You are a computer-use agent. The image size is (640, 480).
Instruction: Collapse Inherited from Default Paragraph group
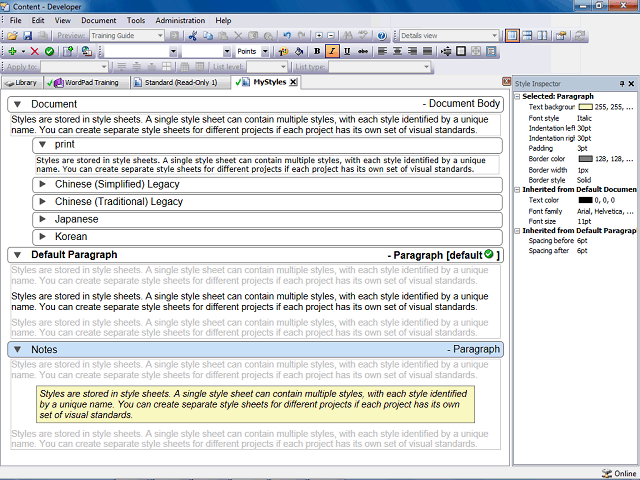[x=517, y=231]
